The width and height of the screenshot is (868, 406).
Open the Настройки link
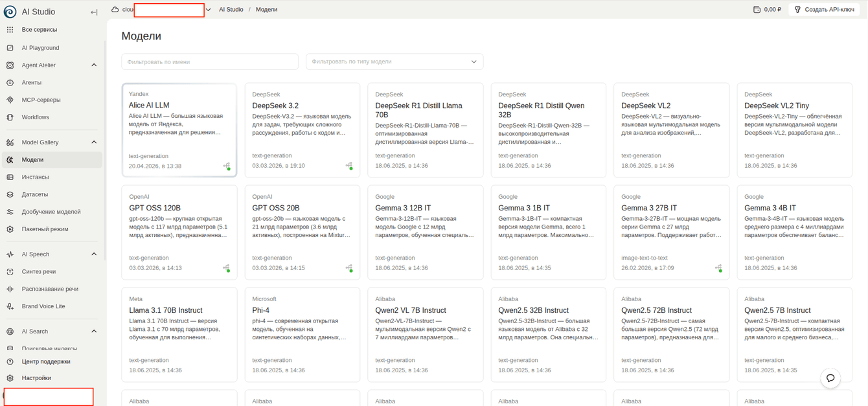coord(36,378)
